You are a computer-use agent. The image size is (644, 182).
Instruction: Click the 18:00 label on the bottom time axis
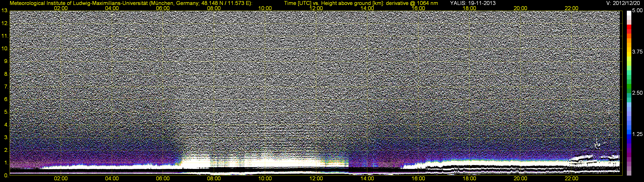click(x=469, y=179)
